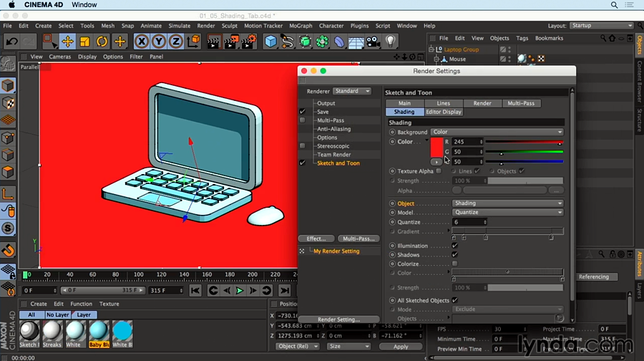Select the Move tool icon
Image resolution: width=644 pixels, height=361 pixels.
click(67, 42)
